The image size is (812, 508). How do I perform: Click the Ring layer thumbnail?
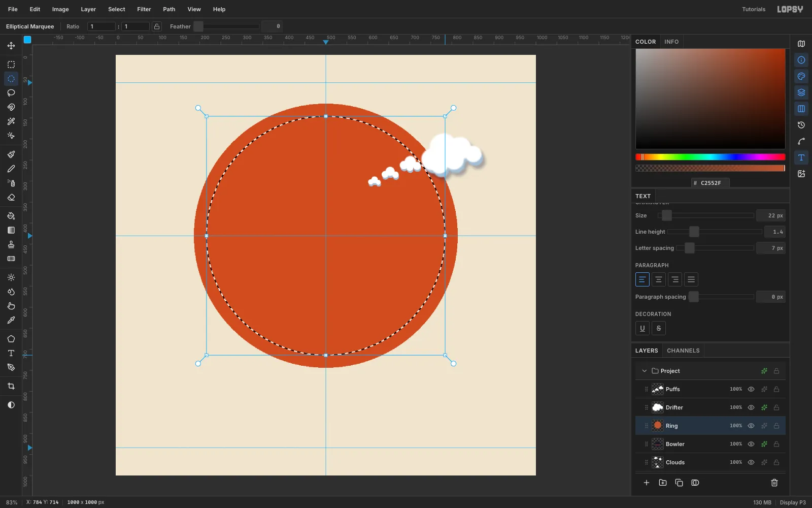tap(658, 426)
